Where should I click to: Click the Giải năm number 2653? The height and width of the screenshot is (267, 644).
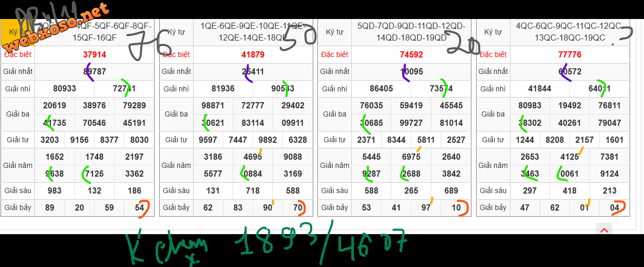point(530,157)
